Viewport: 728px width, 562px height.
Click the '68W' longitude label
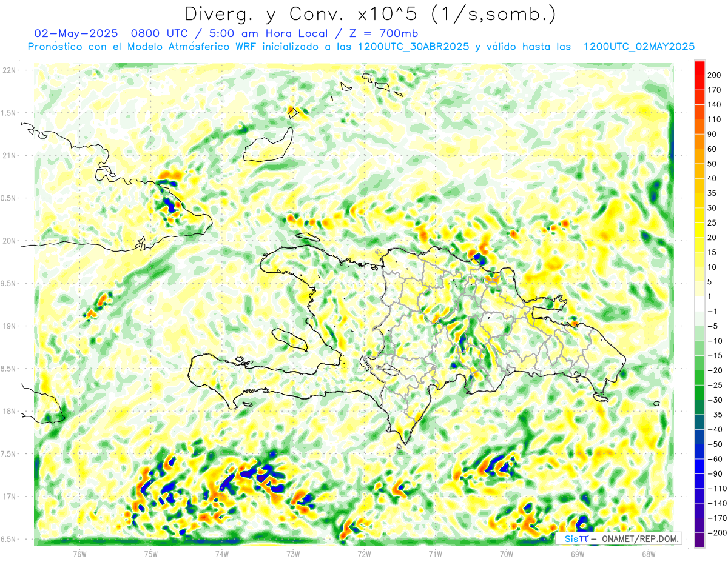tap(648, 554)
